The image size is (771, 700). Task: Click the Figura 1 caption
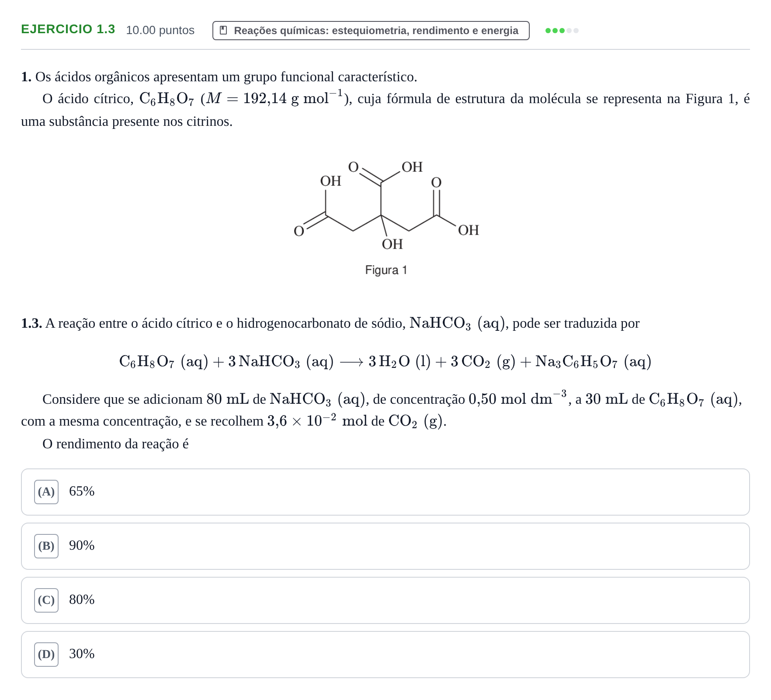pos(386,270)
